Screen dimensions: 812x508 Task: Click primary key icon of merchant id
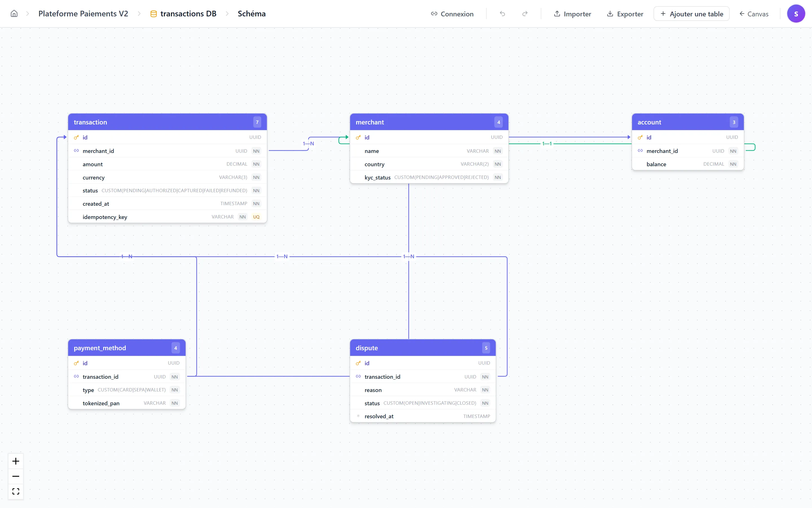tap(358, 137)
